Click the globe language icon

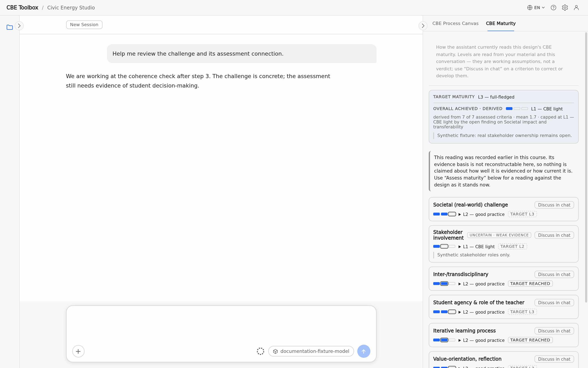click(530, 8)
